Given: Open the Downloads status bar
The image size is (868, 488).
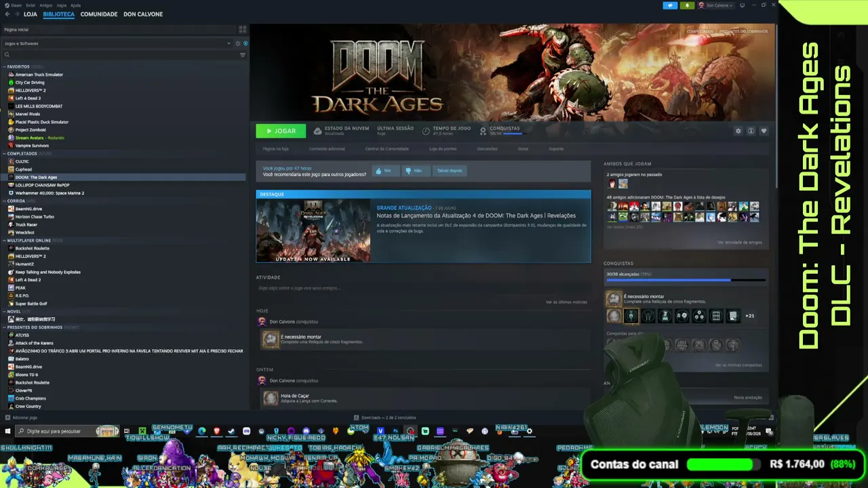Looking at the screenshot, I should coord(384,418).
